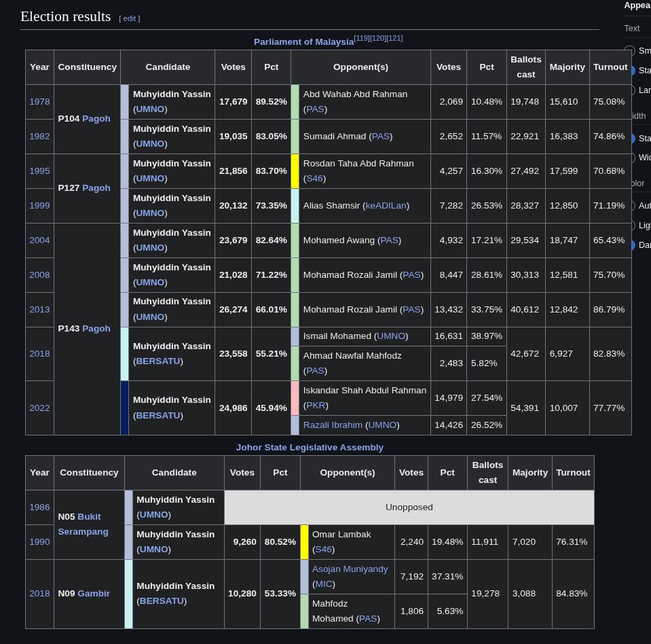Open the Pagoh link beside P143
Viewport: 651px width, 644px height.
[96, 328]
